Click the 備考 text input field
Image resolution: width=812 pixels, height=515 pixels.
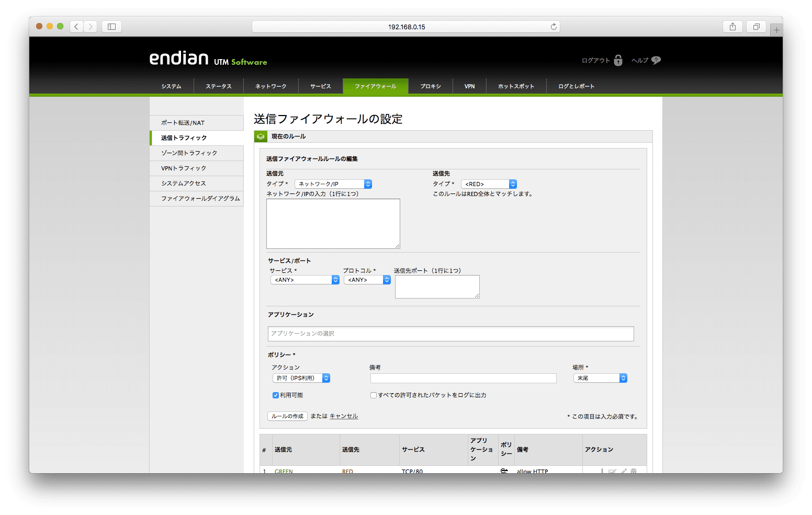click(464, 378)
